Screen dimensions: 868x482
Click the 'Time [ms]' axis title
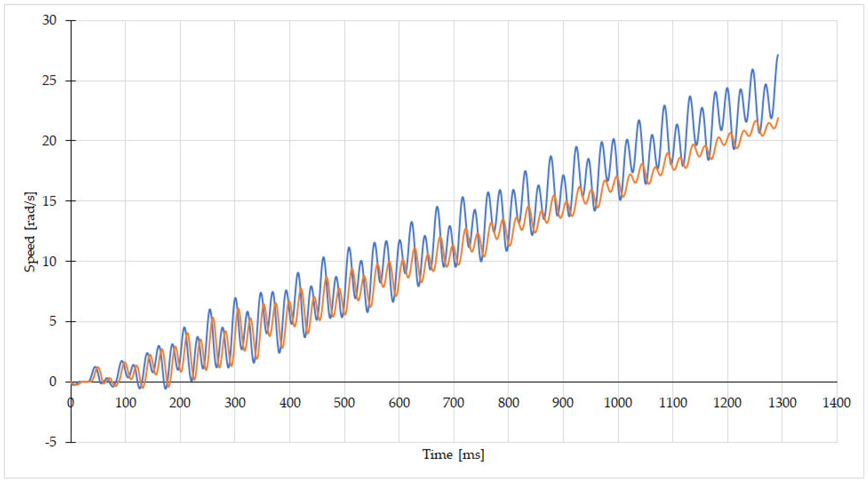pyautogui.click(x=453, y=455)
